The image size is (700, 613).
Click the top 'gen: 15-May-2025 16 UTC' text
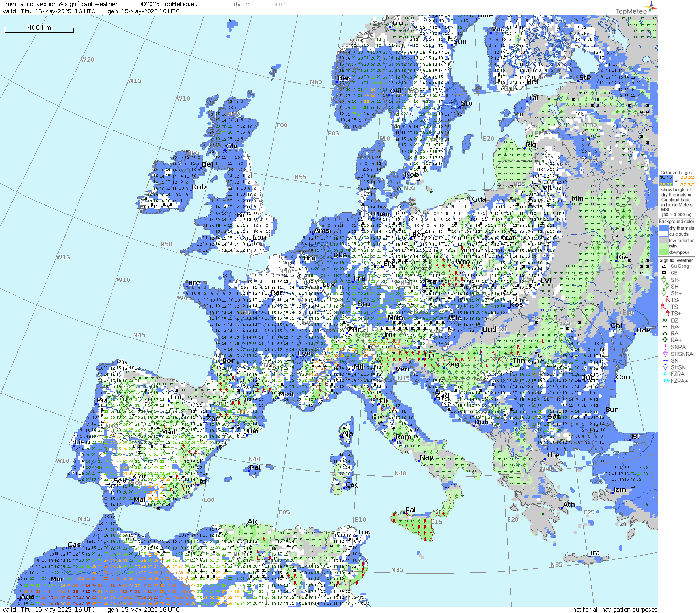(x=143, y=11)
